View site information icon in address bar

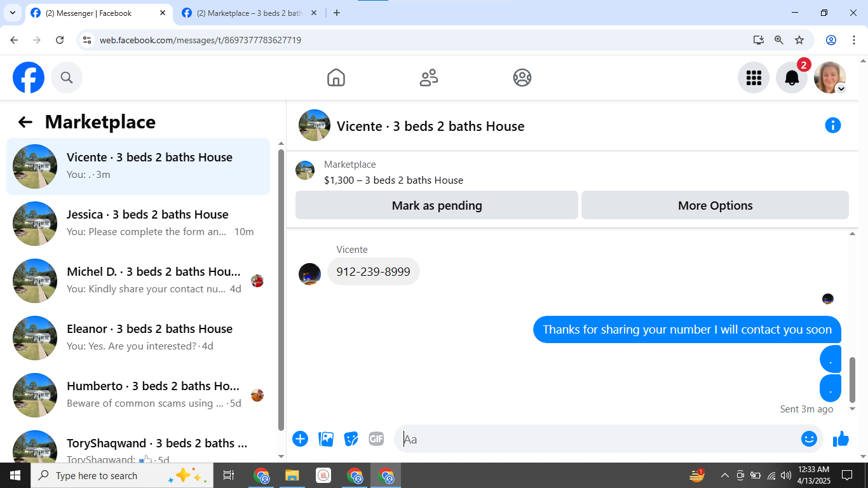88,40
